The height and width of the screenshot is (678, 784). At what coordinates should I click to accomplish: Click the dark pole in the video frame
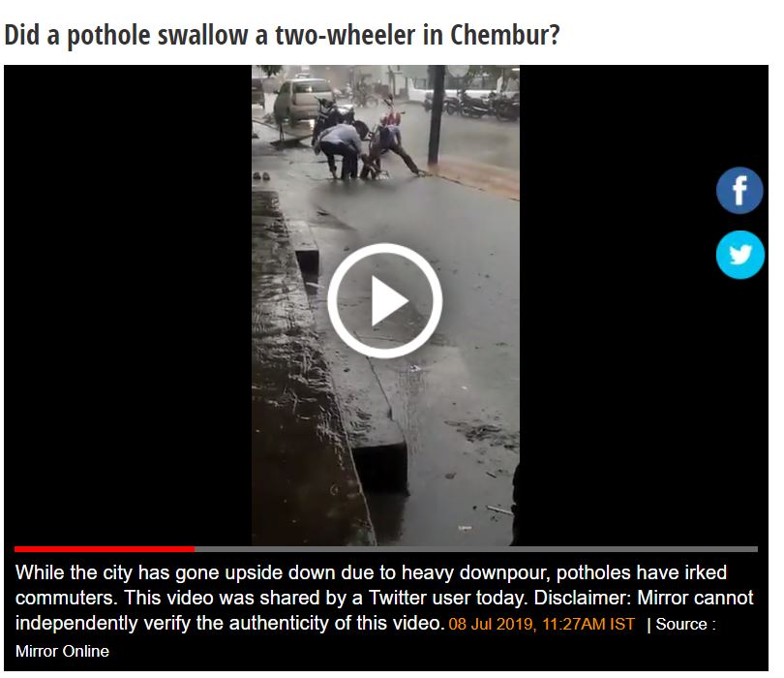point(437,115)
